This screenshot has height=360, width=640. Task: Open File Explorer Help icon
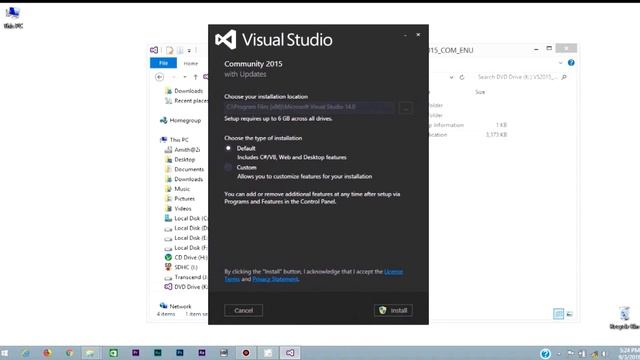(x=571, y=62)
